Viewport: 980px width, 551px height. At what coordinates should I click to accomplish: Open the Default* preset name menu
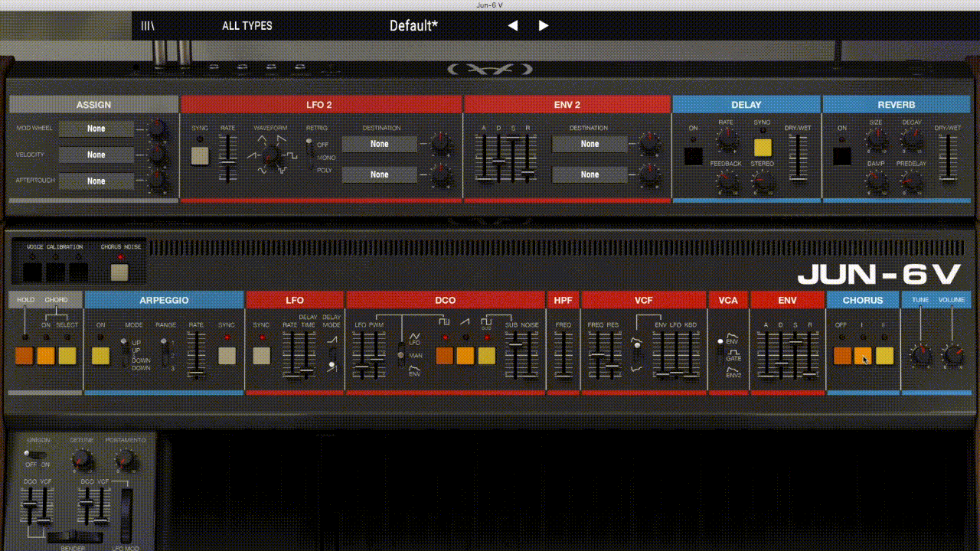413,25
